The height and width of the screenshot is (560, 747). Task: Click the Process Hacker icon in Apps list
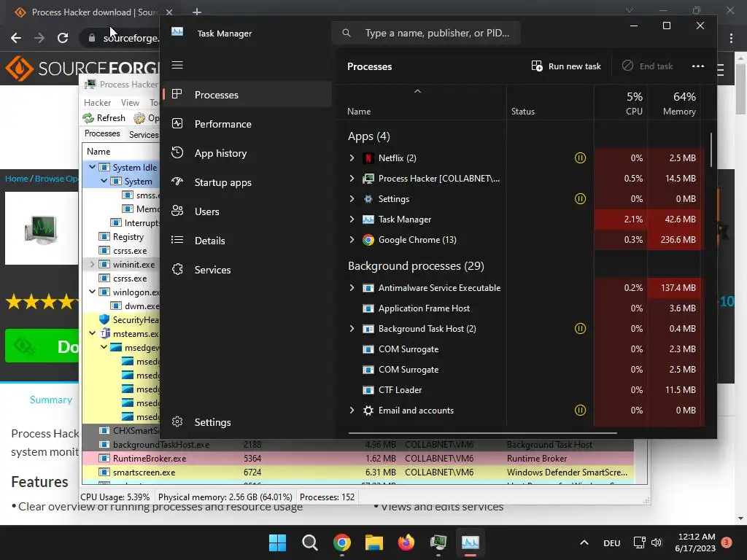click(368, 178)
